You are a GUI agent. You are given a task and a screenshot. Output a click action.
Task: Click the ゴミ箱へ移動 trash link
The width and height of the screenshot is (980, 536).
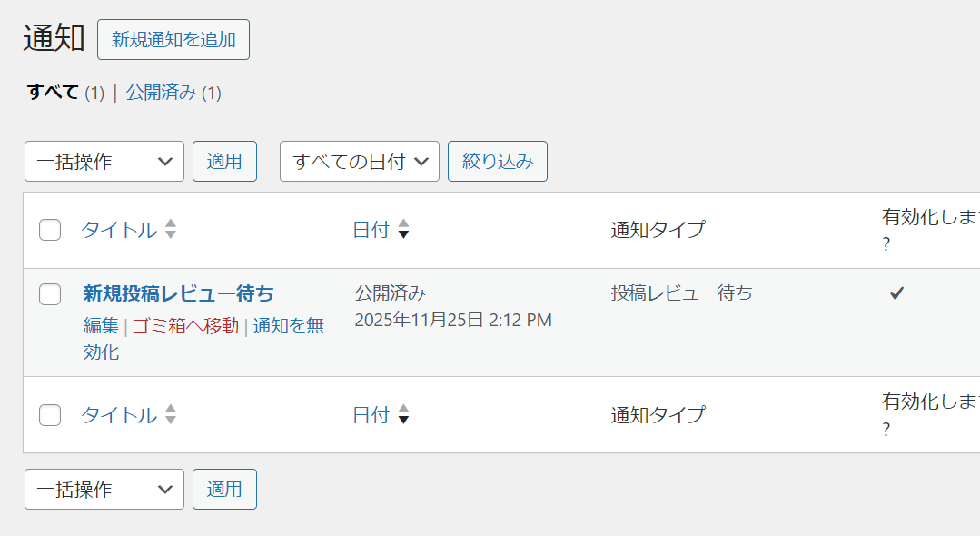coord(185,326)
